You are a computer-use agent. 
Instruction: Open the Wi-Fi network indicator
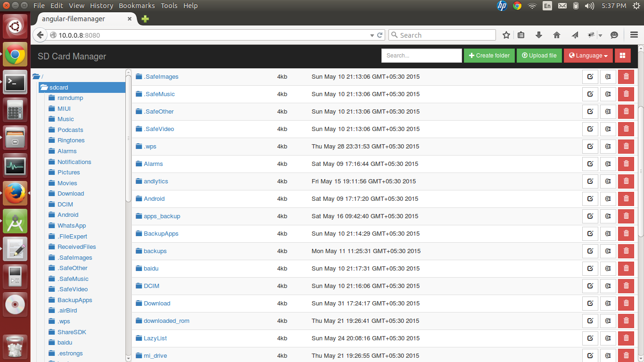(x=532, y=6)
